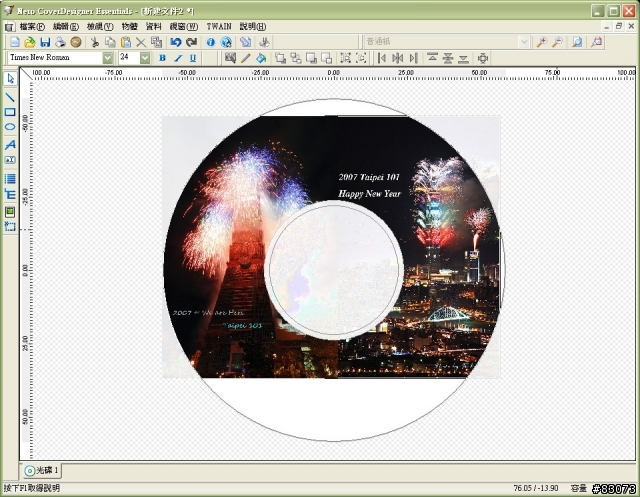Image resolution: width=640 pixels, height=497 pixels.
Task: Zoom in with the plus magnifier
Action: click(x=542, y=42)
